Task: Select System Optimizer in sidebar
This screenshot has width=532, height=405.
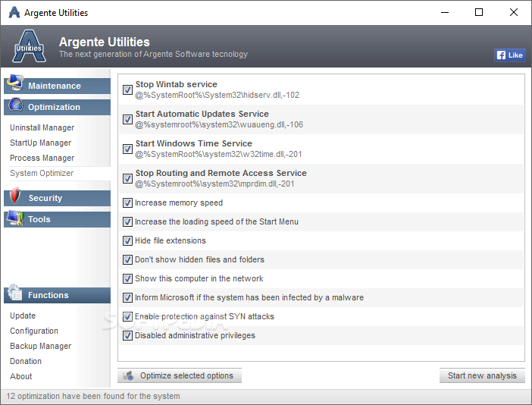Action: pos(42,173)
